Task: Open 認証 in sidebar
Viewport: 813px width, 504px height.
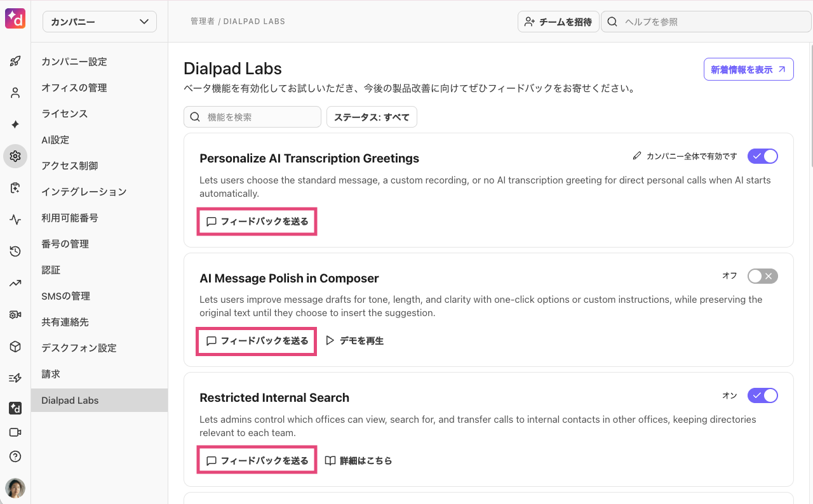Action: [x=99, y=270]
